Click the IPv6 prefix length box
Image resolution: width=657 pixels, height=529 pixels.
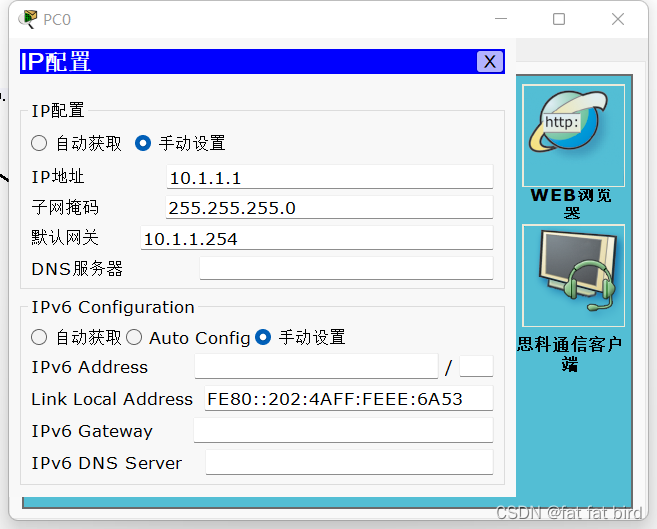[x=476, y=366]
